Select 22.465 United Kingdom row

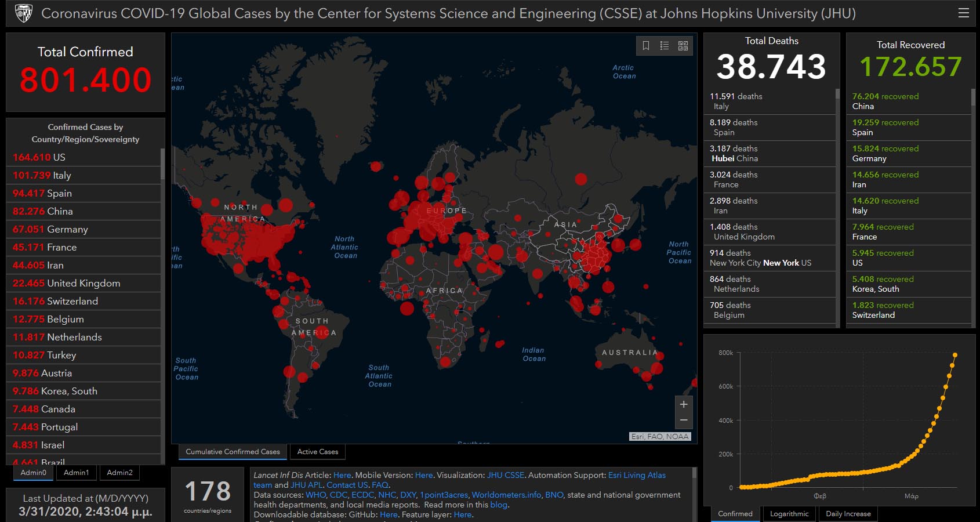(x=84, y=283)
